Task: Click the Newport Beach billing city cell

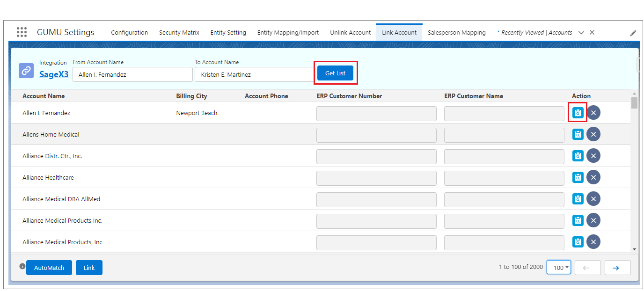Action: tap(197, 113)
